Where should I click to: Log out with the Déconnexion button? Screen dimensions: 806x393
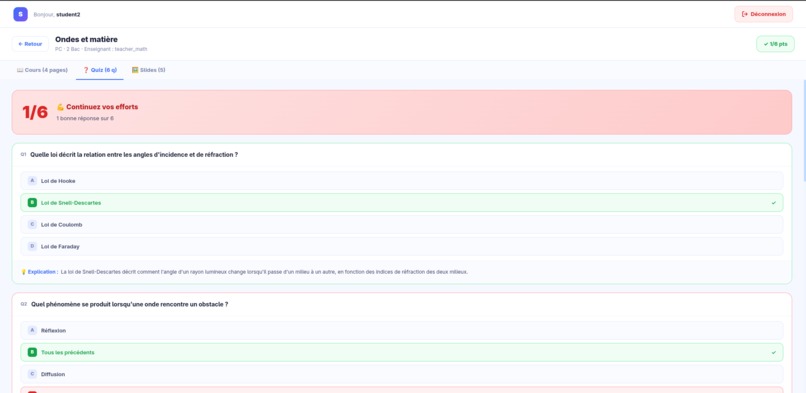click(x=763, y=14)
